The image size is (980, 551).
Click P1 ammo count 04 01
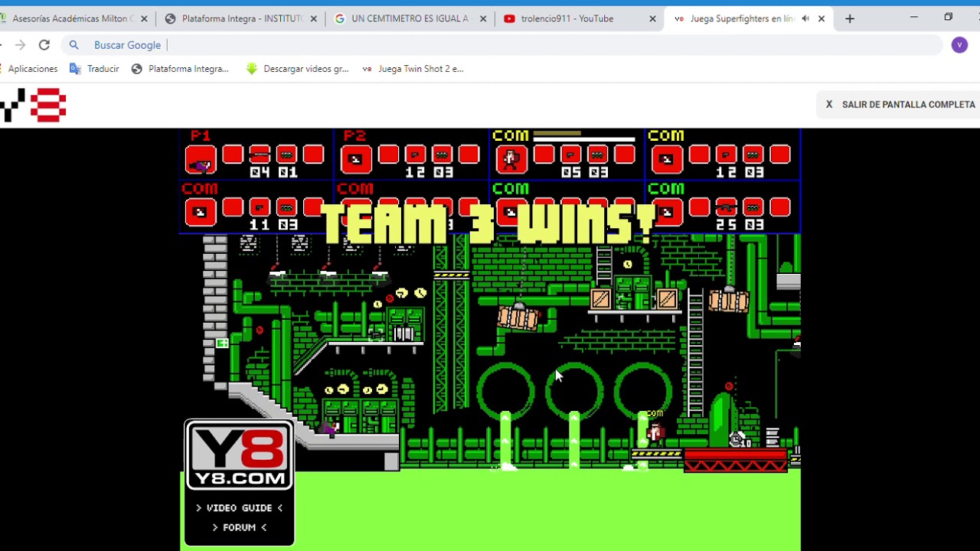273,172
